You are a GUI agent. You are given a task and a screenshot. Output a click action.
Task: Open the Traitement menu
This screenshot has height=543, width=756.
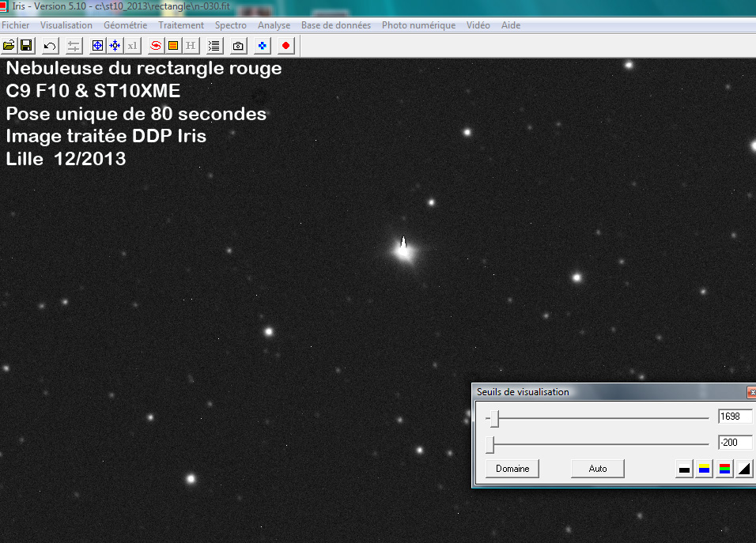181,25
